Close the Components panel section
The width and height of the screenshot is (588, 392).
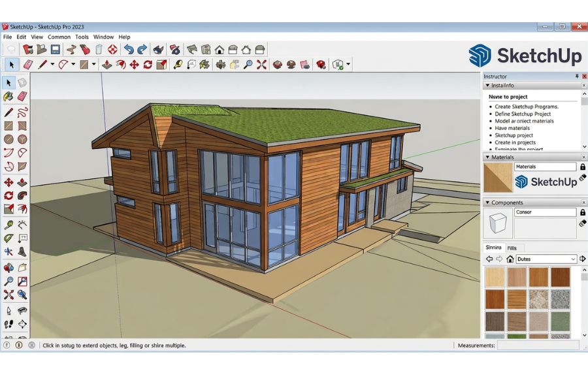click(x=584, y=203)
